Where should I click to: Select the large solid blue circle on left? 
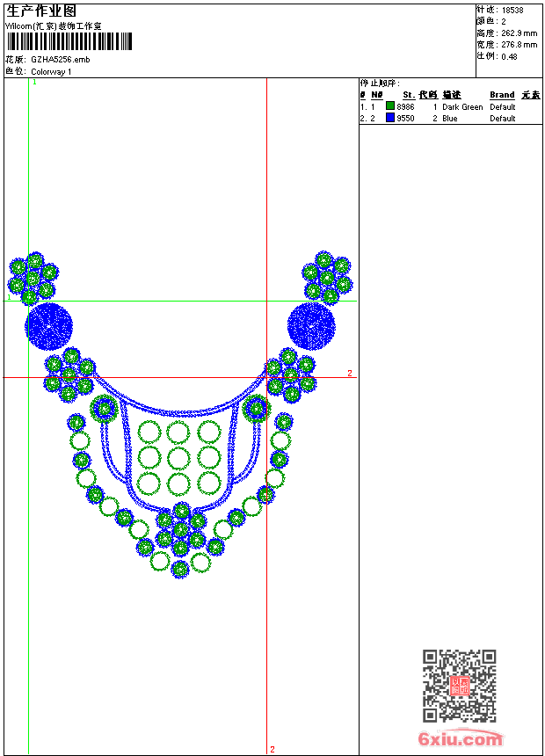click(x=49, y=325)
